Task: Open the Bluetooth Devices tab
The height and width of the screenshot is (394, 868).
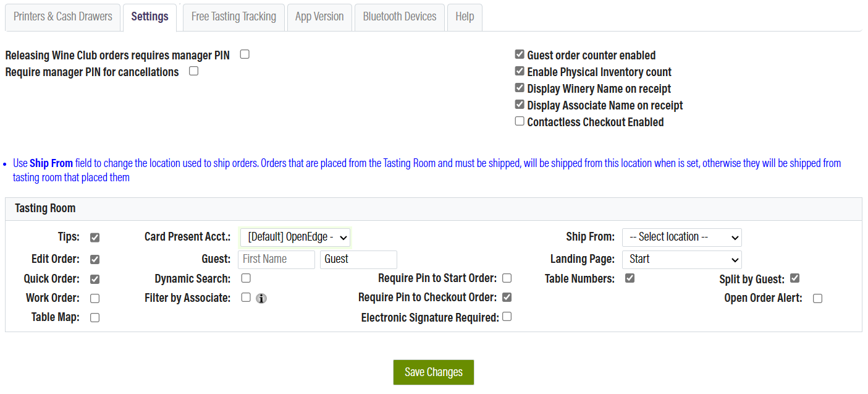Action: click(x=399, y=17)
